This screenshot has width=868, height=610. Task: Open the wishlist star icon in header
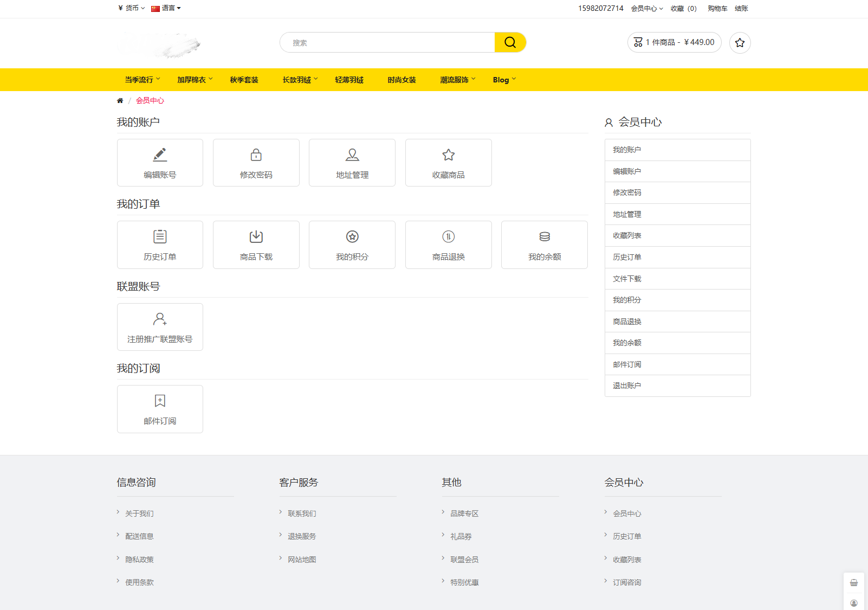pyautogui.click(x=740, y=43)
